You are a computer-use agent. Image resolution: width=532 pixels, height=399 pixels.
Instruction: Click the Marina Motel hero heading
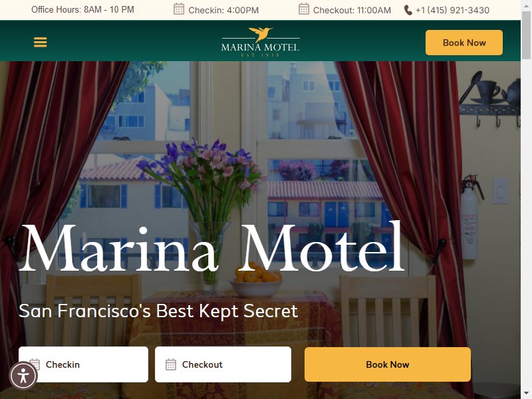tap(211, 247)
